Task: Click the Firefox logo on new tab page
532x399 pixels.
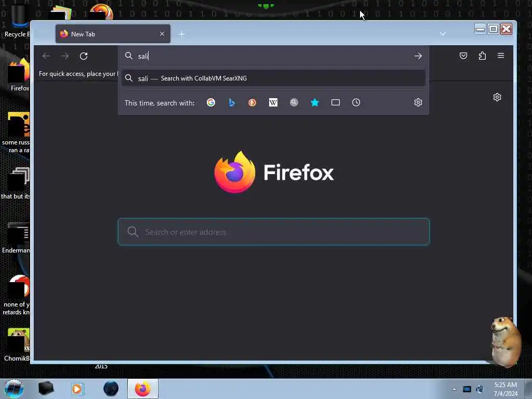Action: coord(273,172)
